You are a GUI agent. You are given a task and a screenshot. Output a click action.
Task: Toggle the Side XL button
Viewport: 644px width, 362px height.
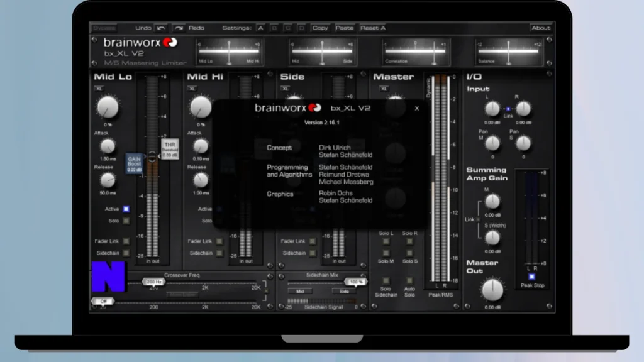pos(285,89)
